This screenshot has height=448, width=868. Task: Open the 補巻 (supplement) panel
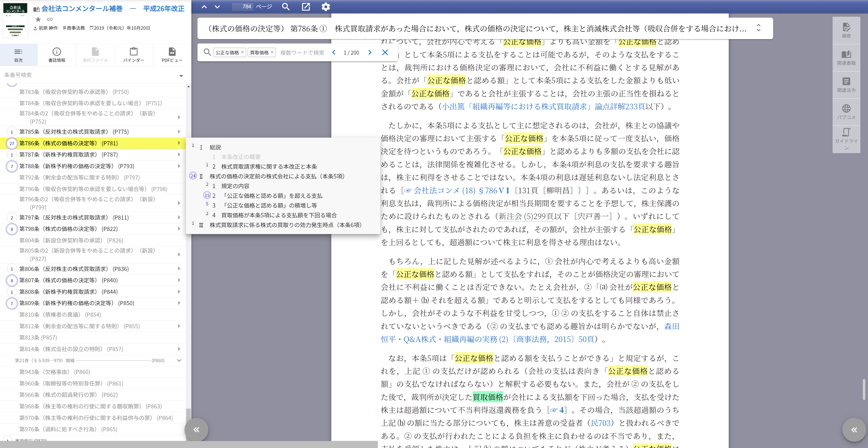846,29
